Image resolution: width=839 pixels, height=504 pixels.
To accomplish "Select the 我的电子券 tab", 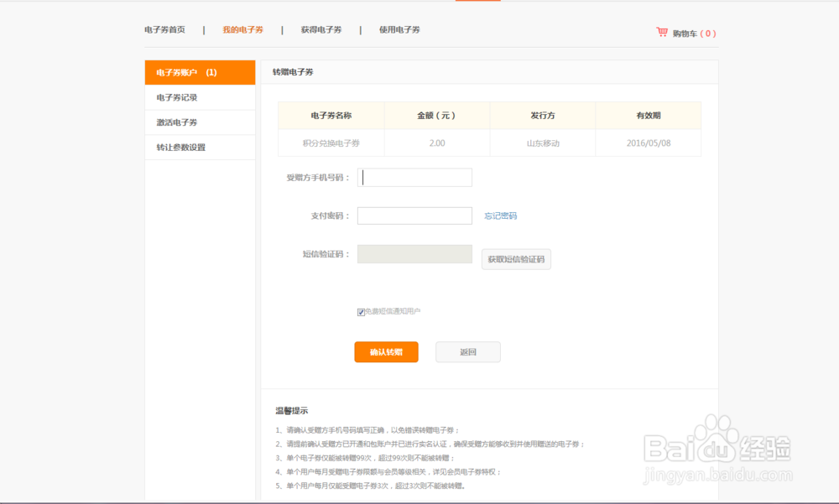I will click(242, 29).
